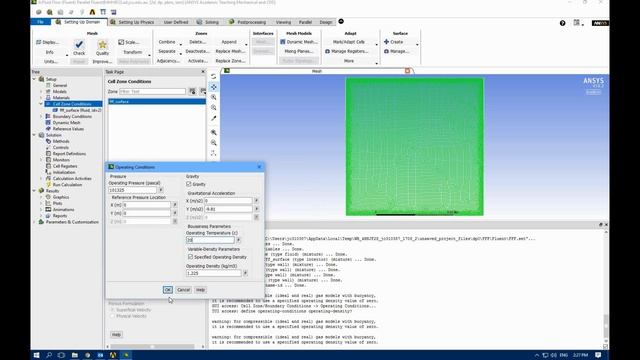Image resolution: width=640 pixels, height=360 pixels.
Task: Click Replace Mesh button
Action: click(x=230, y=51)
